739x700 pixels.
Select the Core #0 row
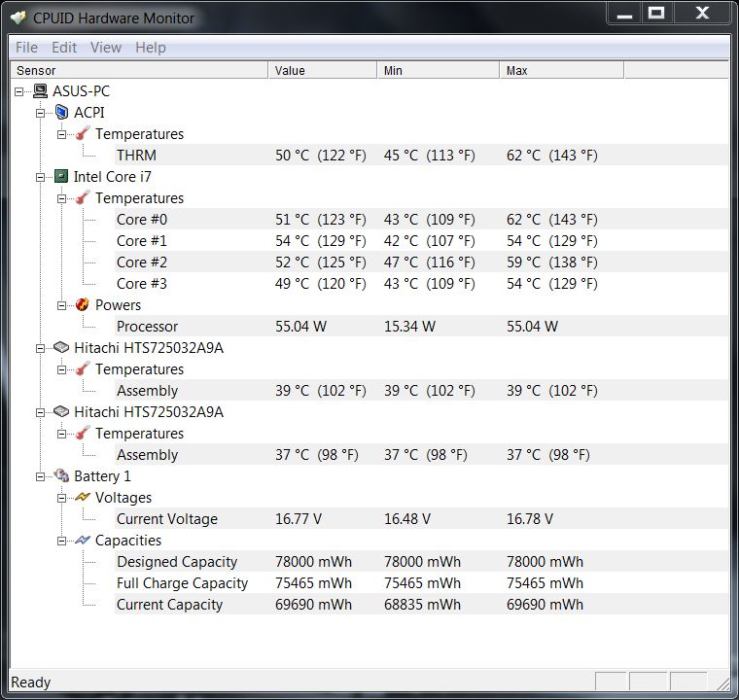(422, 219)
